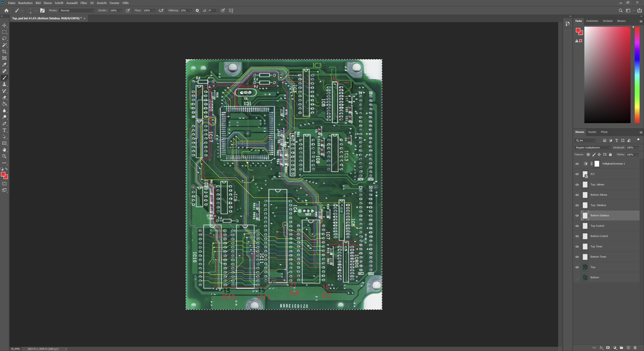Delete layer with the trash icon
Screen dimensions: 644x351
coord(635,348)
